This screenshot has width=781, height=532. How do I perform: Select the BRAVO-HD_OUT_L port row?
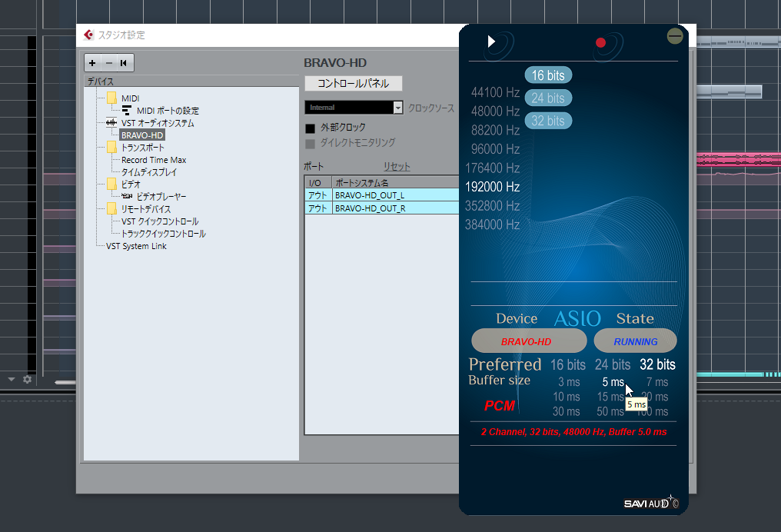(381, 195)
